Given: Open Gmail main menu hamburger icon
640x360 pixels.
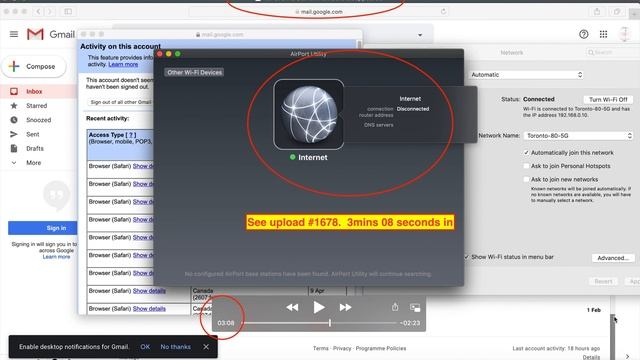Looking at the screenshot, I should 14,34.
